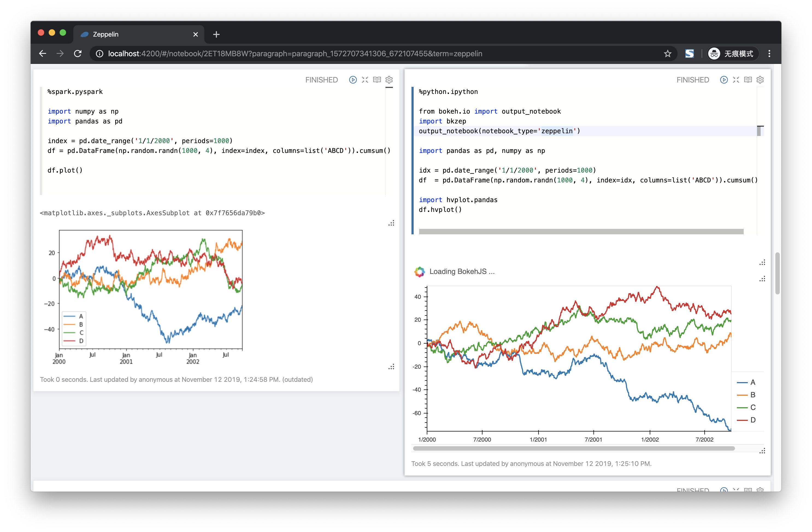Viewport: 812px width, 532px height.
Task: Run the spark.pyspark paragraph
Action: [353, 80]
